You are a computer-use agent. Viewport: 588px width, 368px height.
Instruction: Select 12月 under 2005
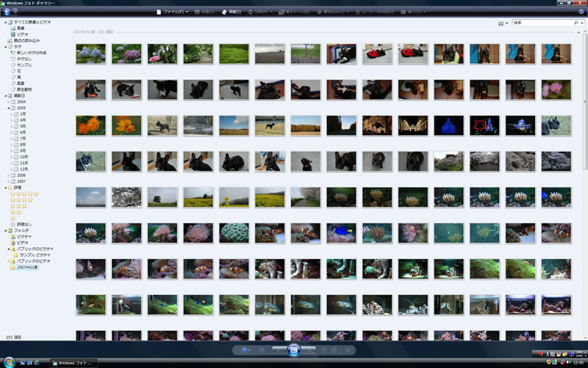[x=24, y=169]
